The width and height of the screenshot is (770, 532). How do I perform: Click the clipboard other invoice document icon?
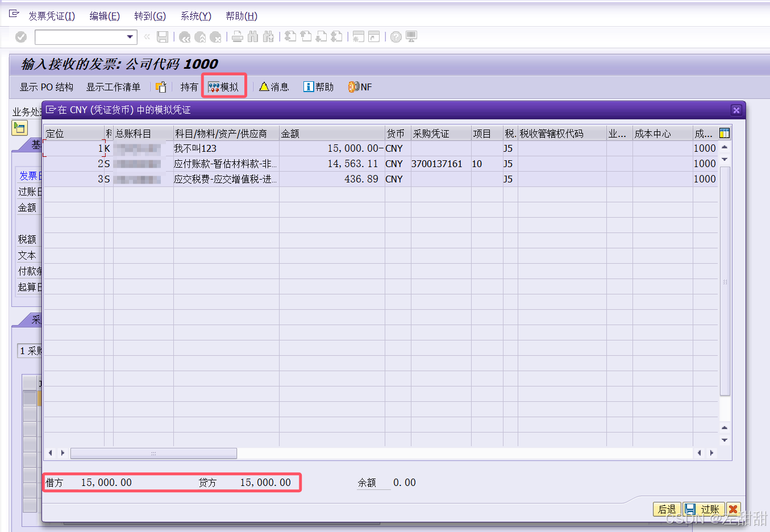coord(161,87)
